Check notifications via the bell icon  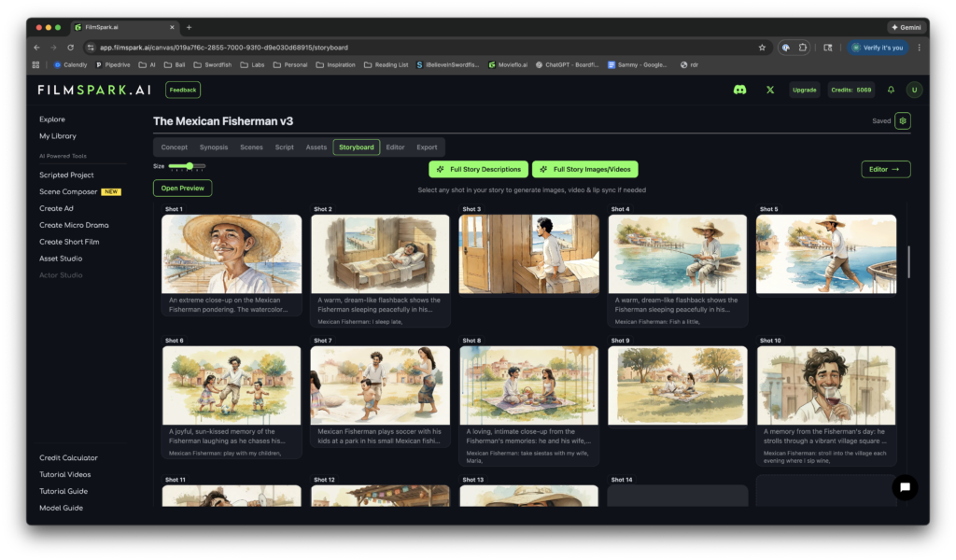(x=891, y=90)
